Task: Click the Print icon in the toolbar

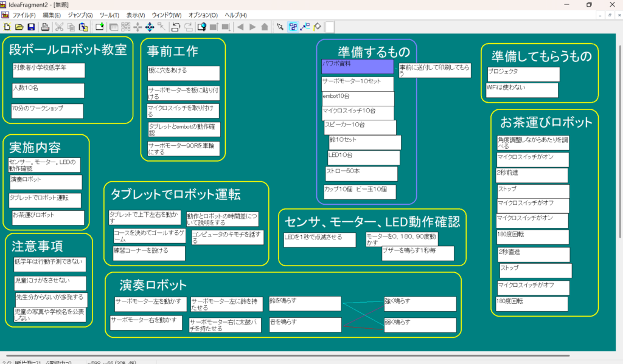Action: (x=45, y=27)
